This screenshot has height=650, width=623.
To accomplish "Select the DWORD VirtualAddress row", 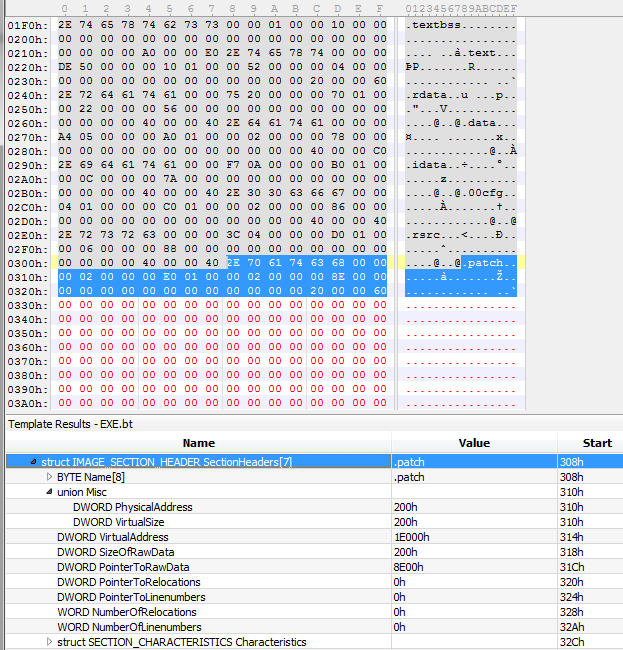I will click(314, 537).
